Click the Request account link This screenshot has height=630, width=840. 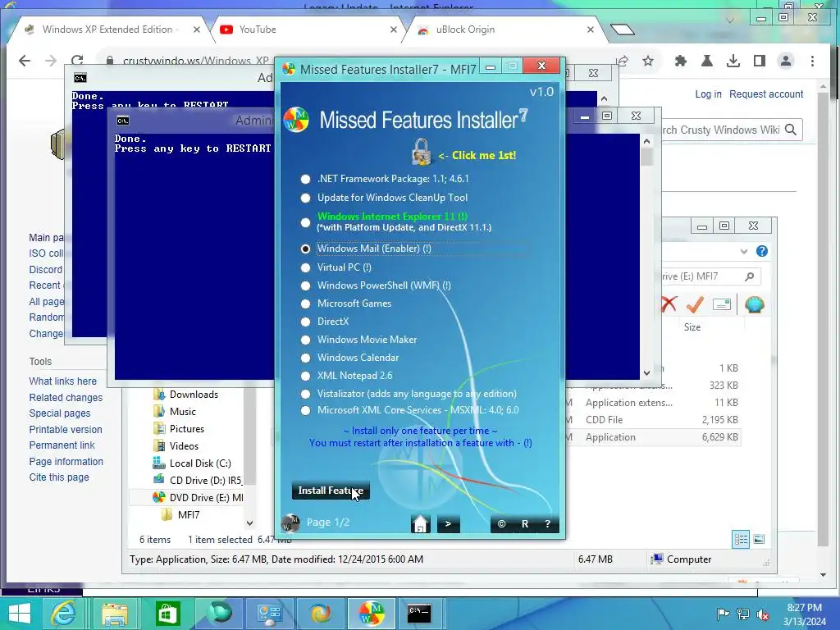[x=766, y=94]
